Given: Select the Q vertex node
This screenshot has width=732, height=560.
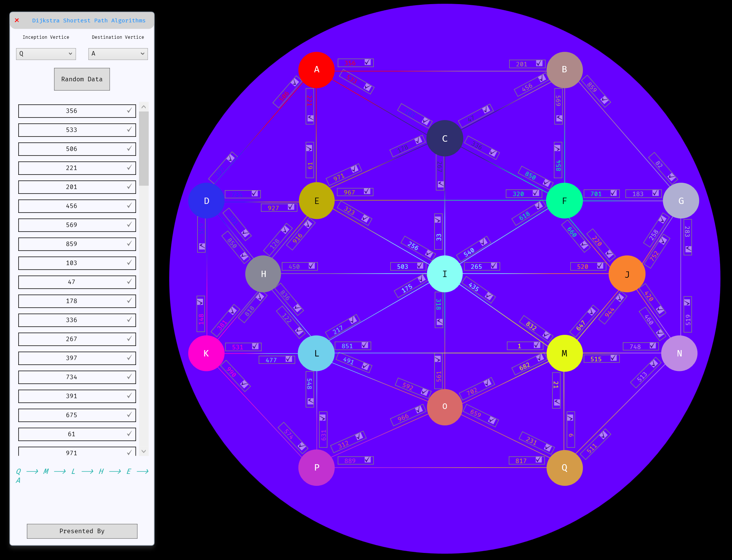Looking at the screenshot, I should [x=564, y=468].
